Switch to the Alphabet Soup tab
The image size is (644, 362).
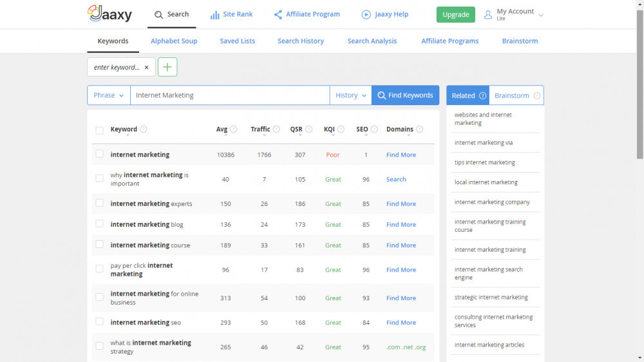(x=174, y=41)
